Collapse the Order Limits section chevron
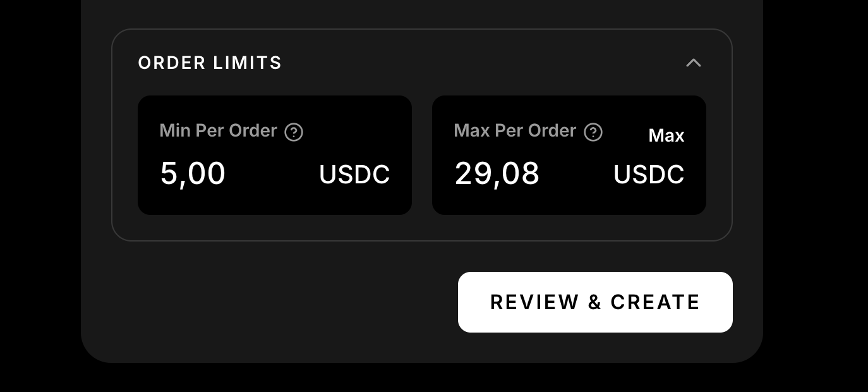 694,63
